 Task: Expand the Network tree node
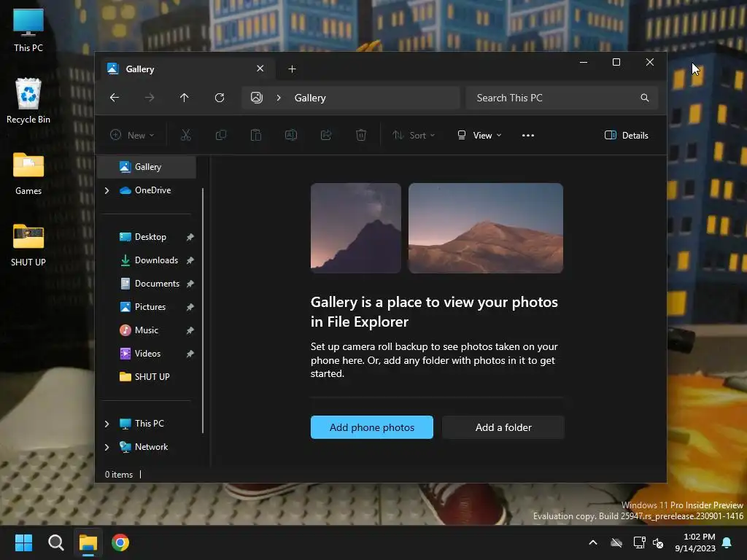click(x=107, y=447)
